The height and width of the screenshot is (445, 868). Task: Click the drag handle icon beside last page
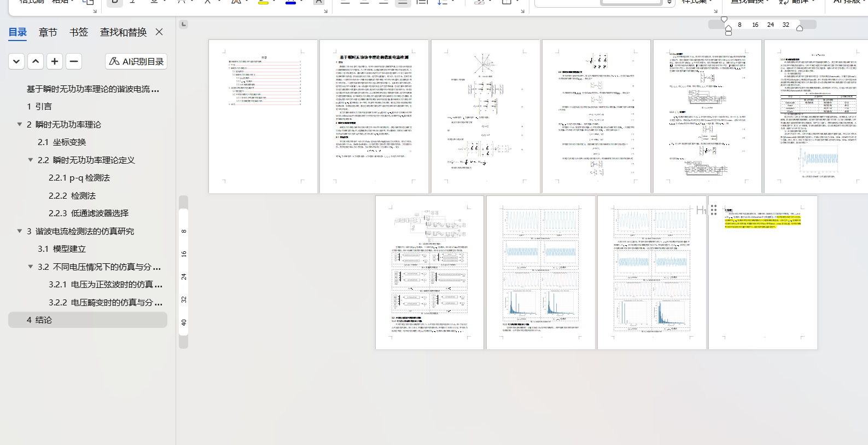[714, 210]
